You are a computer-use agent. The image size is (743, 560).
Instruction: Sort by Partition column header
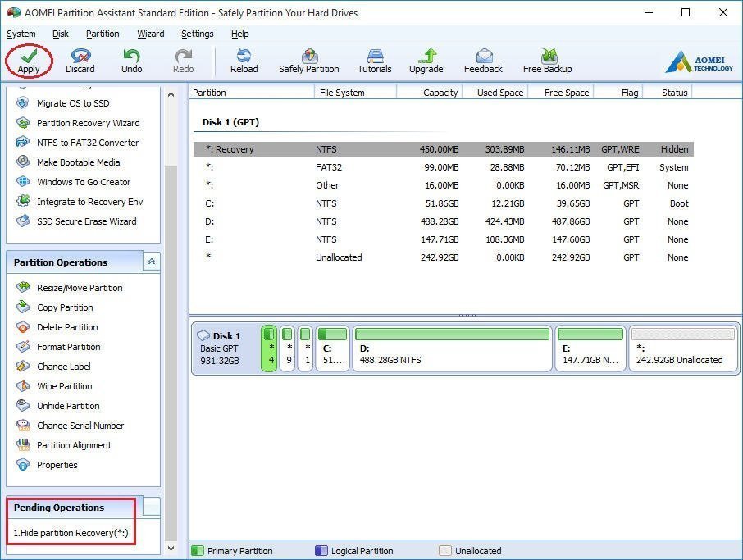click(x=252, y=93)
